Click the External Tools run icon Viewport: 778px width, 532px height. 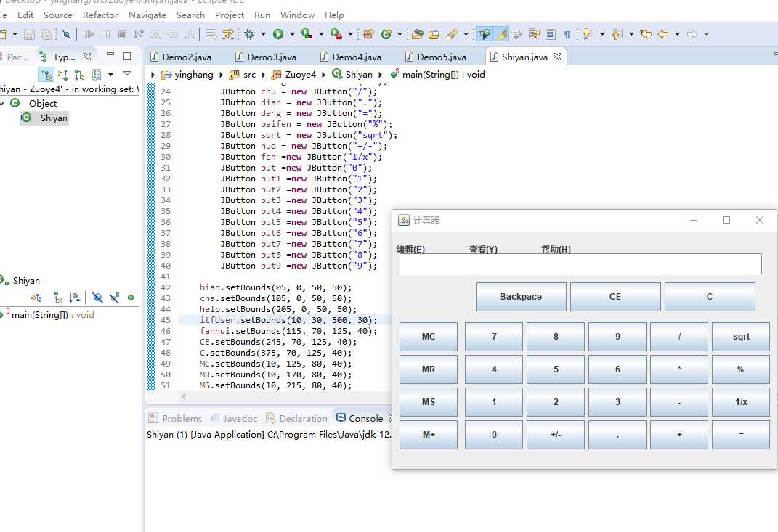tap(336, 34)
